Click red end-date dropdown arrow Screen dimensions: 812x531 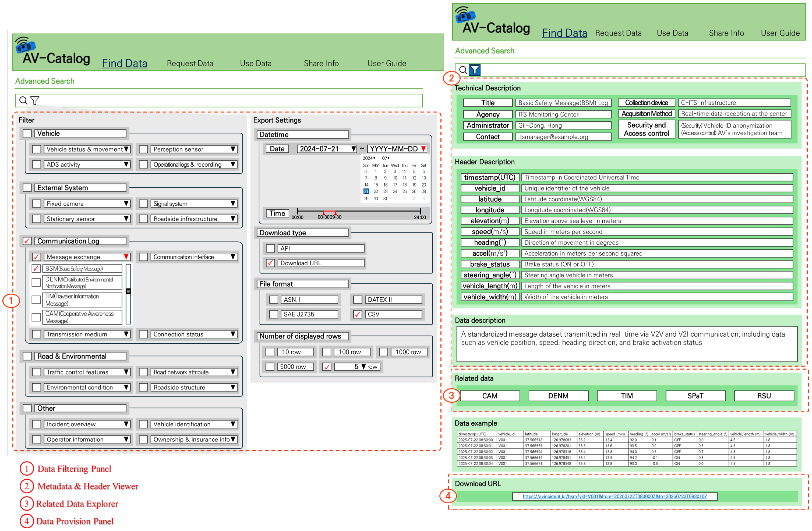(x=423, y=149)
